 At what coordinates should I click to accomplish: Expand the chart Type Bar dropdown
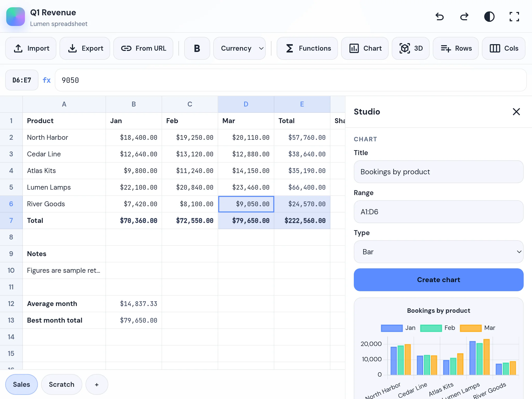coord(438,252)
